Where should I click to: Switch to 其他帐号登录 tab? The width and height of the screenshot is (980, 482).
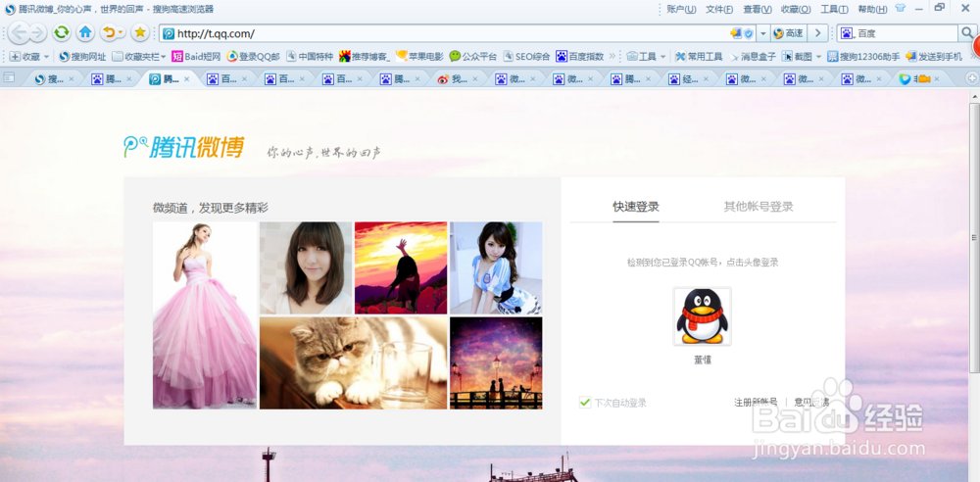pyautogui.click(x=759, y=207)
